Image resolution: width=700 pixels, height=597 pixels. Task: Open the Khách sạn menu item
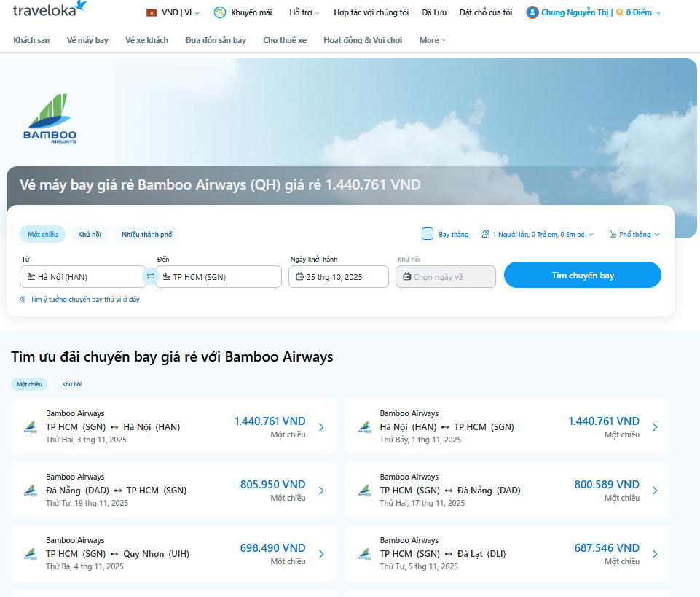(31, 40)
